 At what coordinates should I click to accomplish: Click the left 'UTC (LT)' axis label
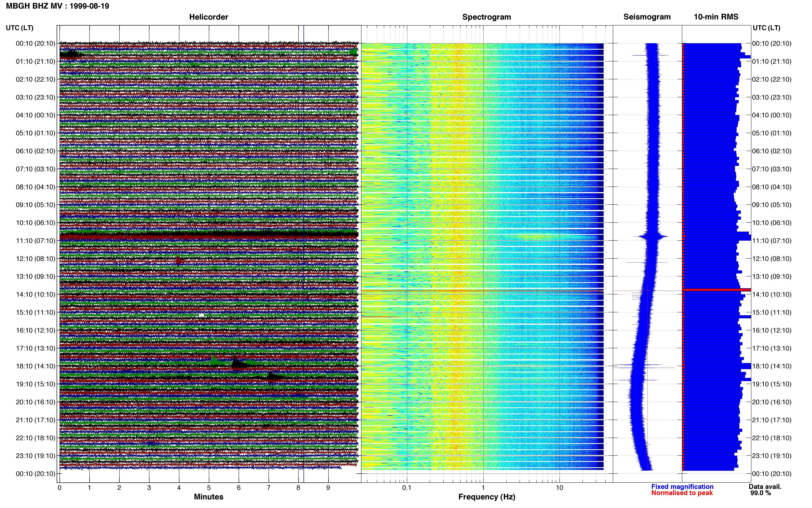coord(19,28)
